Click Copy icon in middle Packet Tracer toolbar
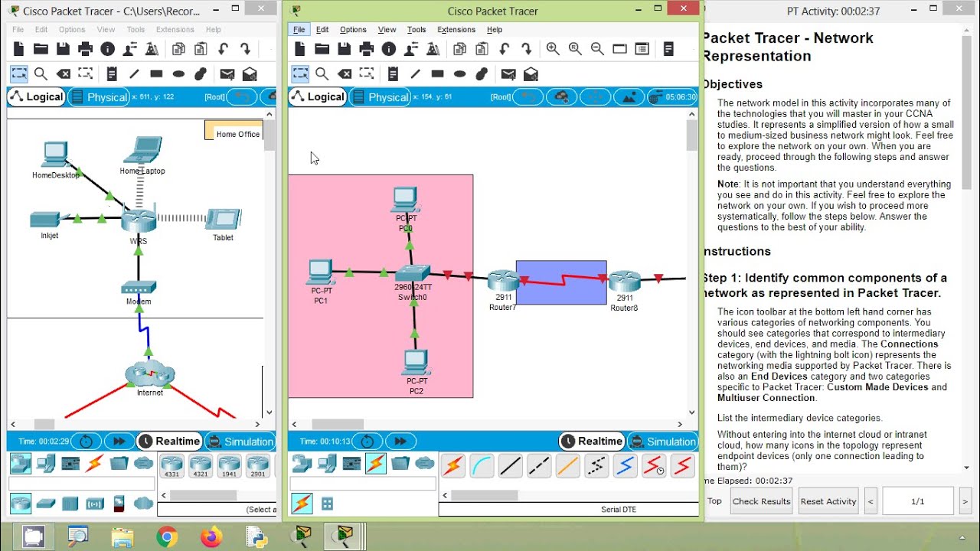Viewport: 980px width, 551px height. [x=459, y=49]
